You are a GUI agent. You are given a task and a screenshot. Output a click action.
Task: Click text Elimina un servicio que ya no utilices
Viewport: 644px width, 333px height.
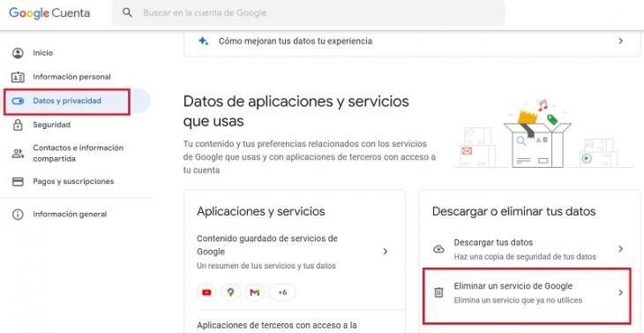518,300
